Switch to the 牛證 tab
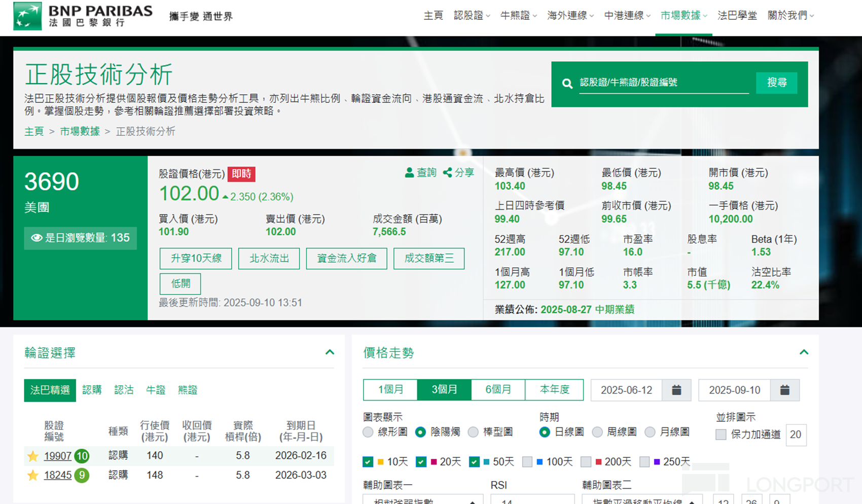Screen dimensions: 862x504 (156, 390)
